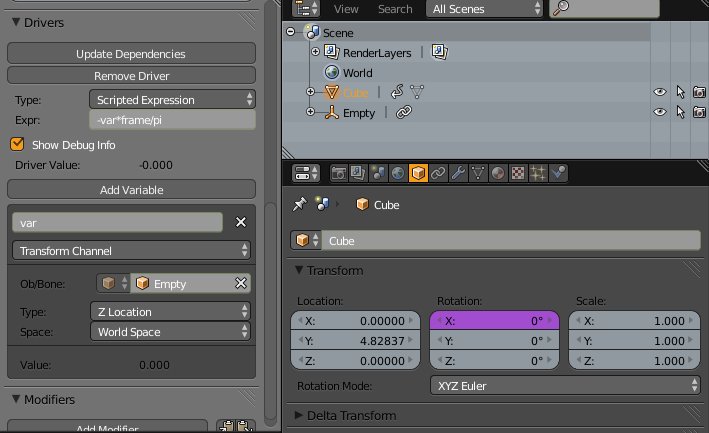709x433 pixels.
Task: Remove the var driver variable
Action: click(241, 222)
